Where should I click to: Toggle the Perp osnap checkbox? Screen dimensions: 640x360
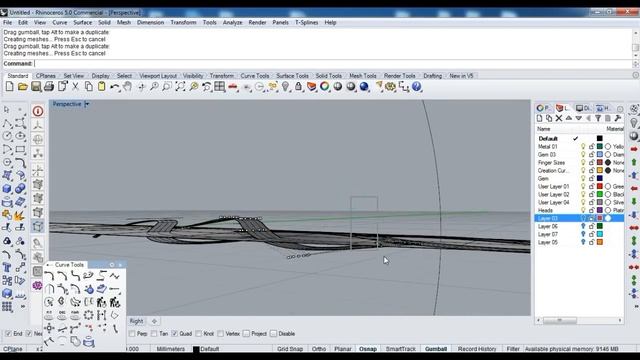[132, 333]
